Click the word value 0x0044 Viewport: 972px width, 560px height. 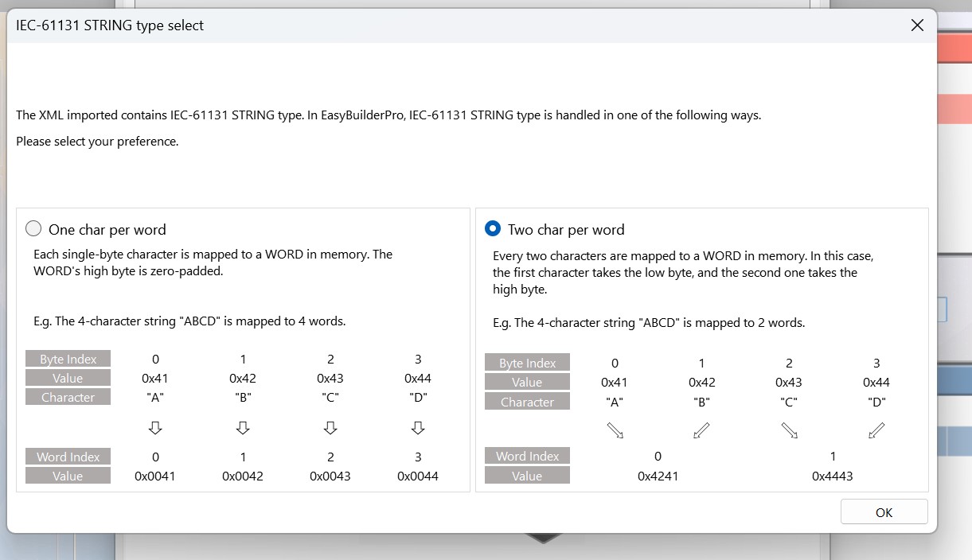click(x=418, y=476)
